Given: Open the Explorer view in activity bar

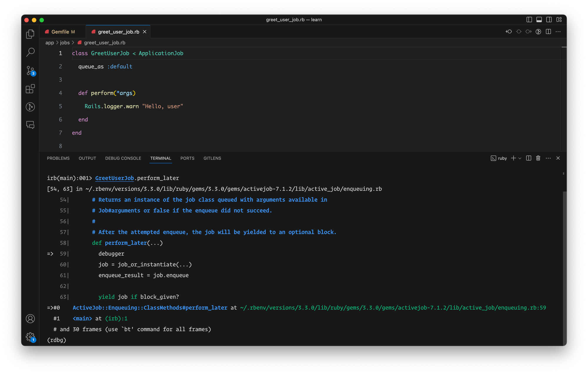Looking at the screenshot, I should [30, 34].
